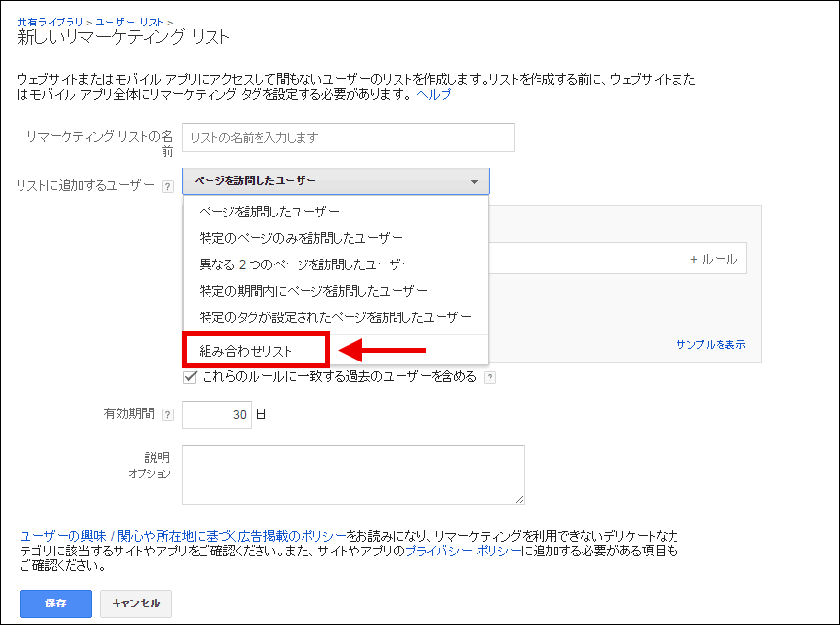This screenshot has height=625, width=840.
Task: Click the 有効期間 days input field
Action: pyautogui.click(x=216, y=414)
